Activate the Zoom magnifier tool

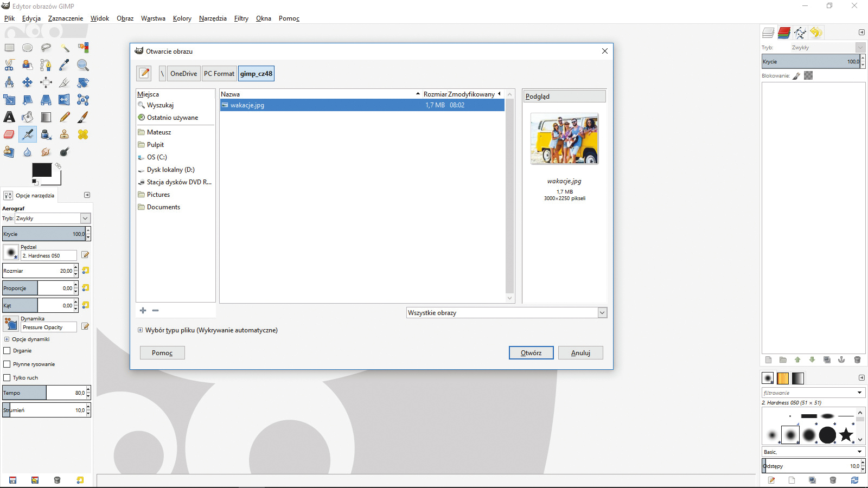tap(82, 65)
